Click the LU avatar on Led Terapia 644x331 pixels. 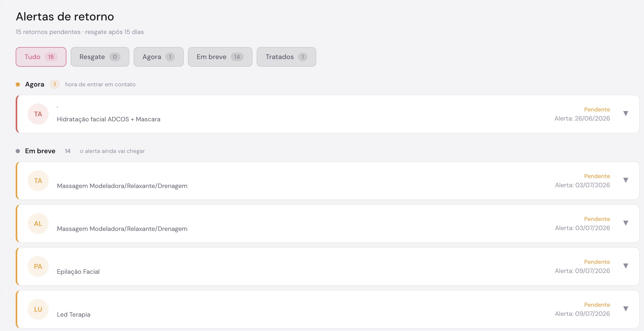point(38,309)
